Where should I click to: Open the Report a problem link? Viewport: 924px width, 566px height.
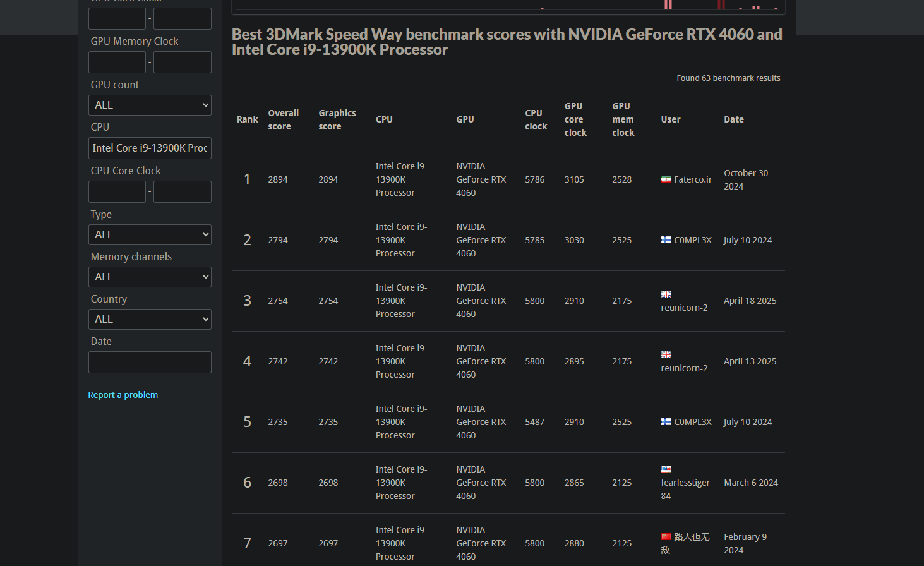click(x=123, y=395)
